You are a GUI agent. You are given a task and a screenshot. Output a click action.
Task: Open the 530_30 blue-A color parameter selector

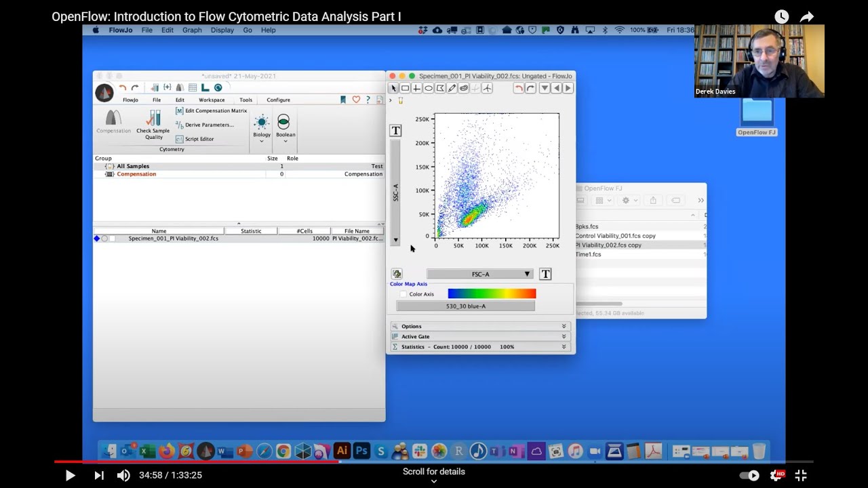point(466,306)
